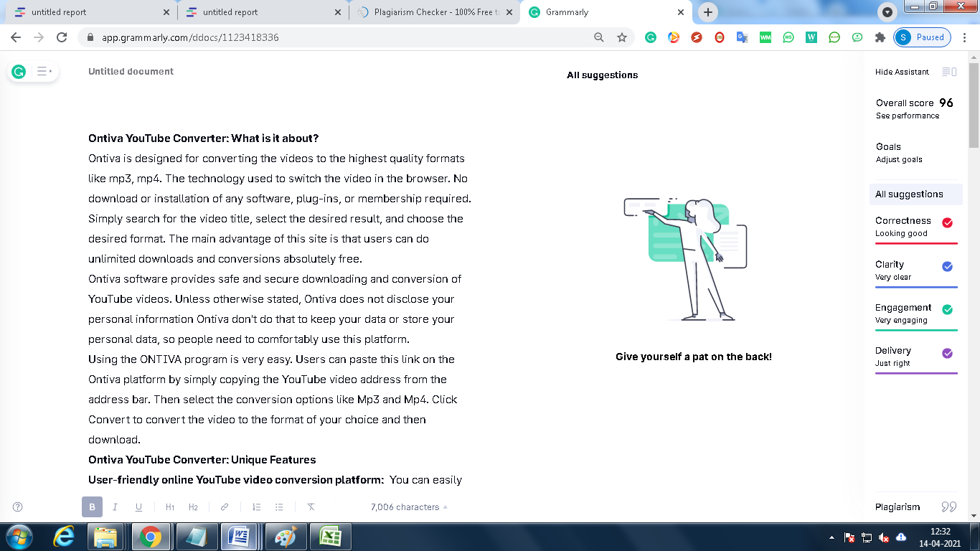This screenshot has height=551, width=980.
Task: Click the Clarity blue check icon
Action: pyautogui.click(x=947, y=266)
